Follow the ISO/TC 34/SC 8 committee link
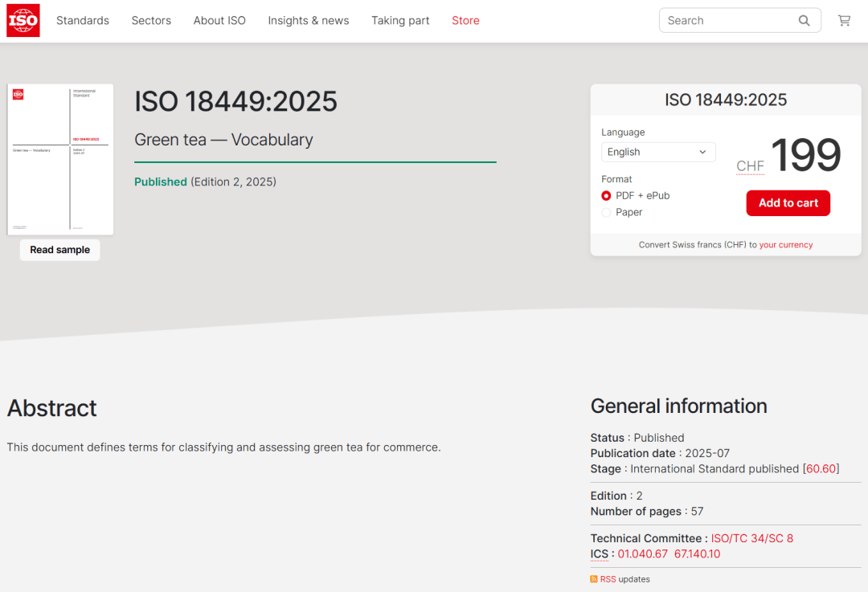Viewport: 868px width, 592px height. point(751,538)
